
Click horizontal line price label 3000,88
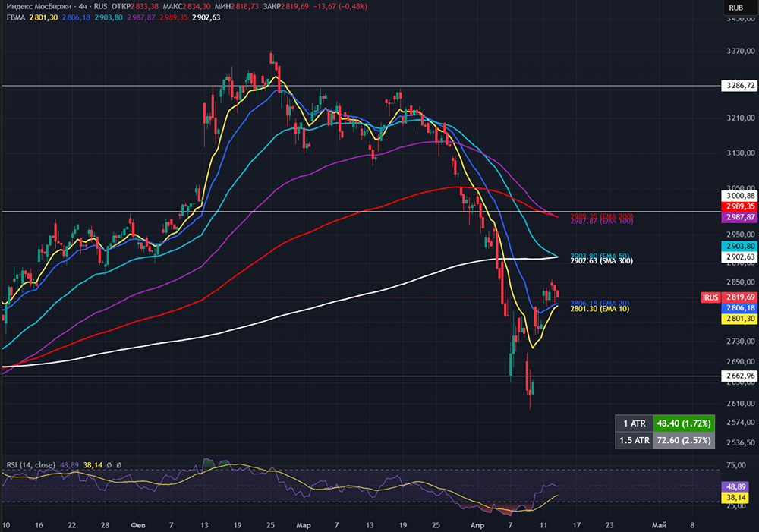739,196
